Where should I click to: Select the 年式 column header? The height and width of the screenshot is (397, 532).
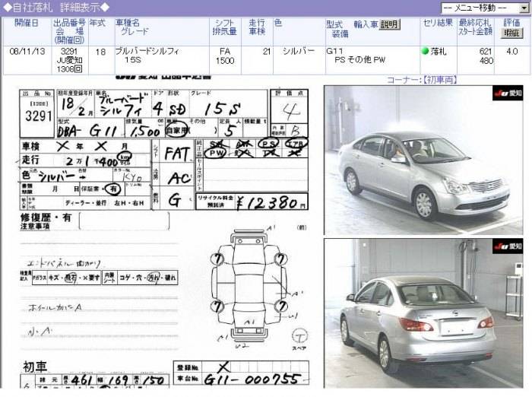97,23
